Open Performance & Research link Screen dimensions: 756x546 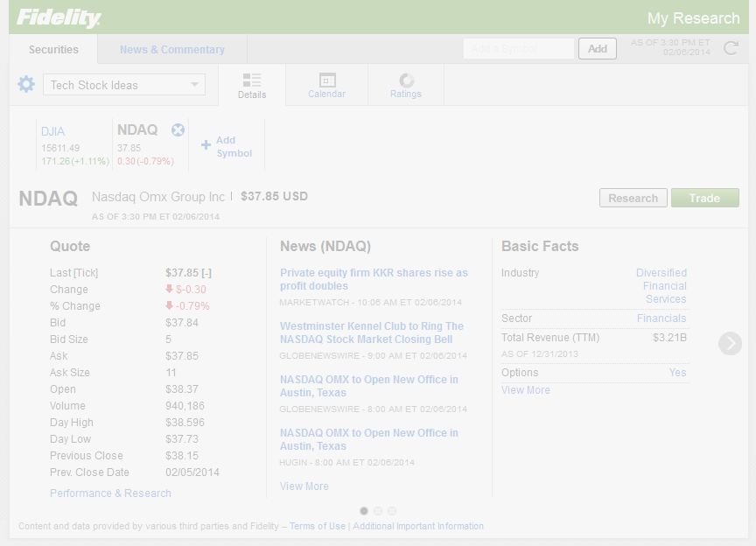(x=110, y=493)
